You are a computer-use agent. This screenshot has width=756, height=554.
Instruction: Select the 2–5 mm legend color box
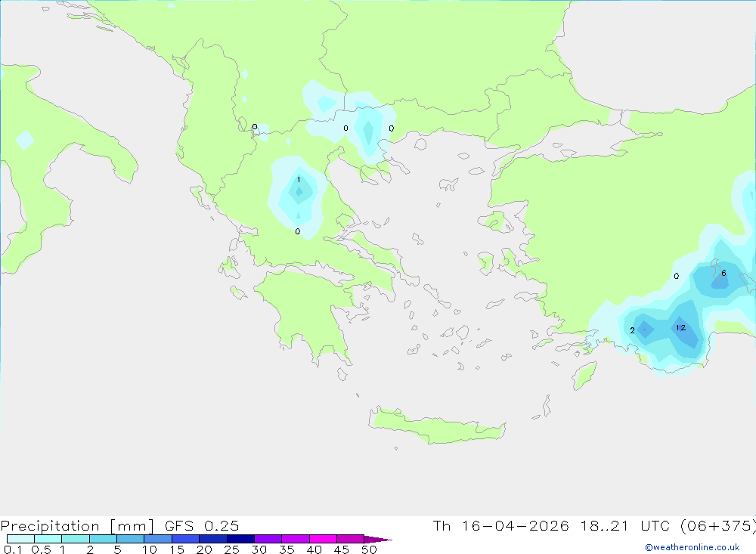tap(103, 539)
